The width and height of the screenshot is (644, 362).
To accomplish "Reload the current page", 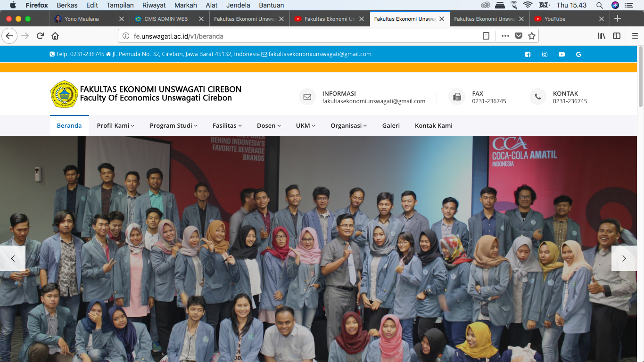I will pyautogui.click(x=41, y=36).
